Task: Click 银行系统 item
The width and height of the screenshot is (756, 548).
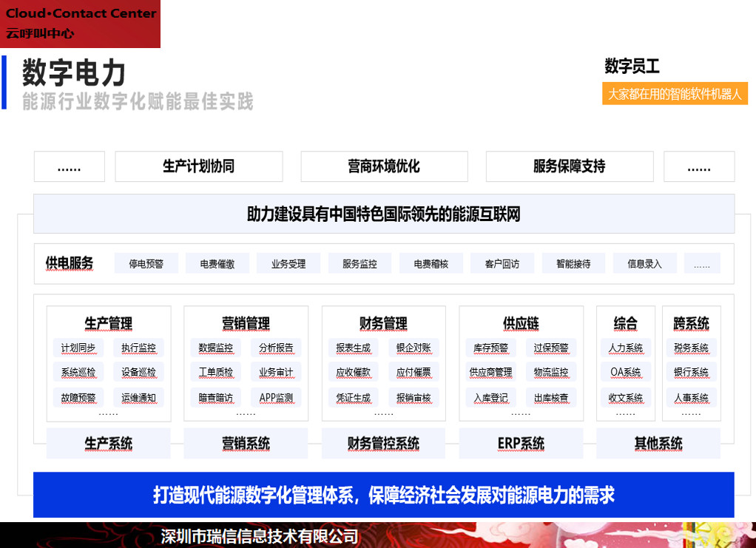Action: coord(692,372)
